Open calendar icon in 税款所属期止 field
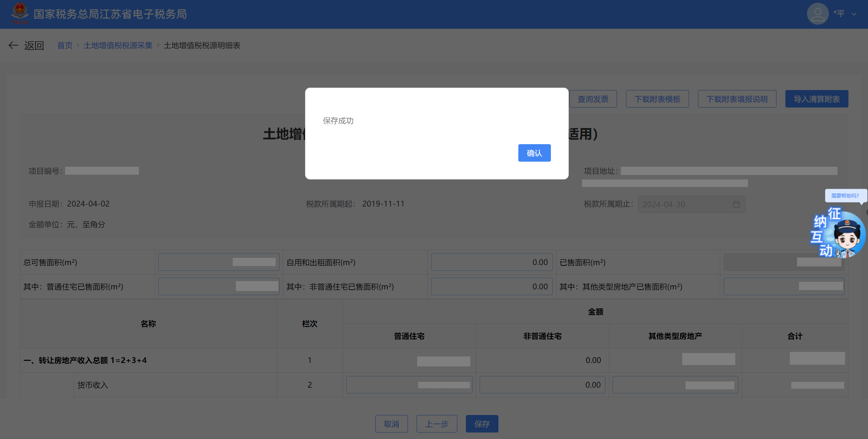Screen dimensions: 868x439 (736, 204)
